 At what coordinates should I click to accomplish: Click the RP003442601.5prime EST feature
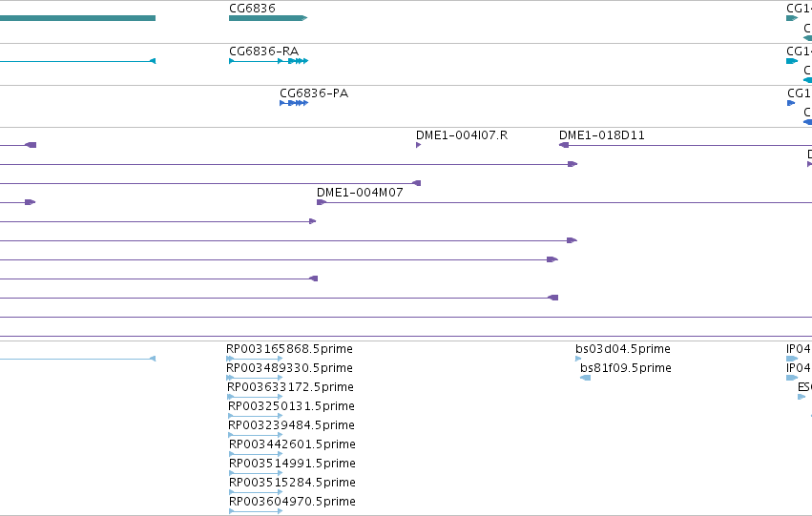(x=256, y=454)
